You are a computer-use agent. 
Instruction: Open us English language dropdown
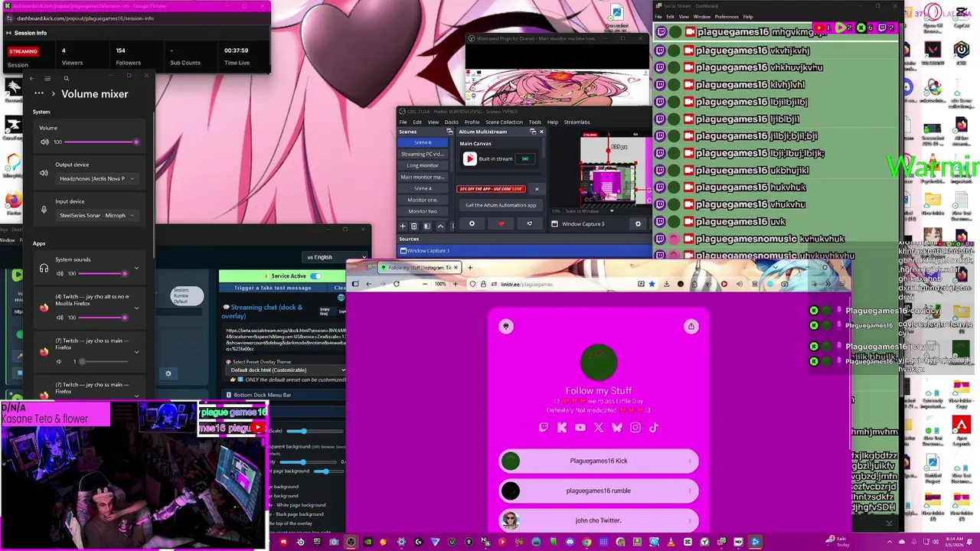pyautogui.click(x=335, y=257)
